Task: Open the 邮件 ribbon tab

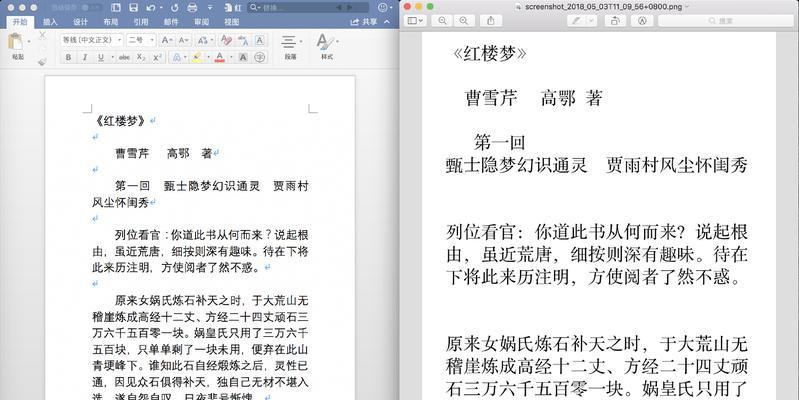Action: [171, 22]
